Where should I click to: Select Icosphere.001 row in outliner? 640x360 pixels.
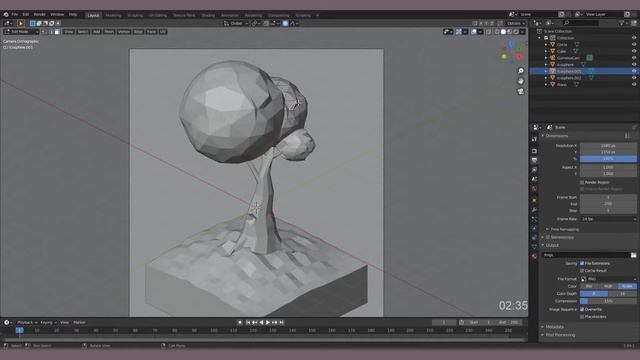click(584, 71)
